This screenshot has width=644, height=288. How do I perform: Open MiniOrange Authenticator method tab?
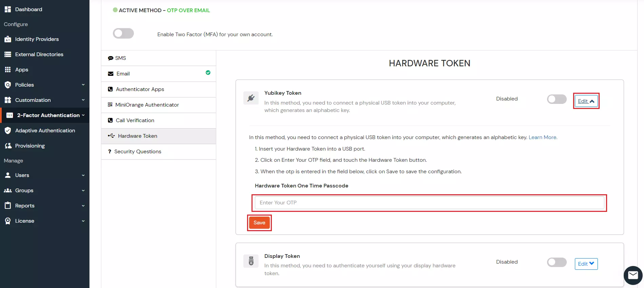tap(159, 105)
